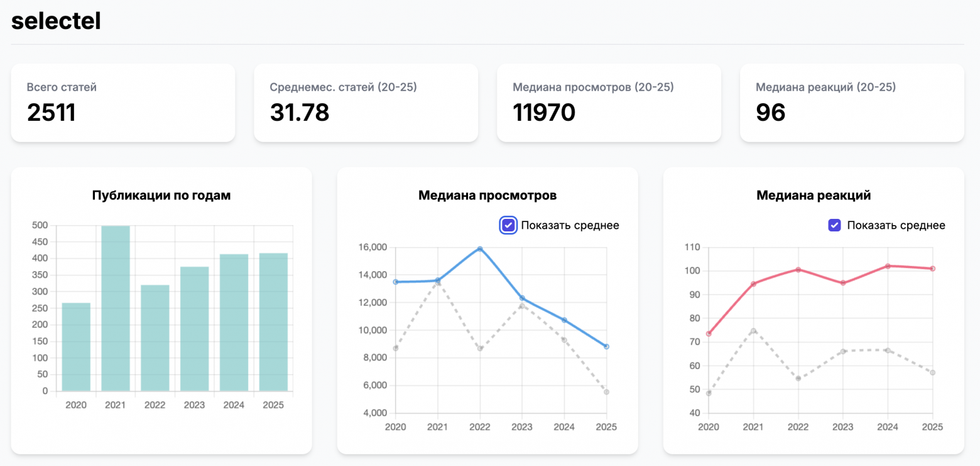Click 110 y-axis label in Медиана реакций chart
Screen dimensions: 980x466
[693, 247]
